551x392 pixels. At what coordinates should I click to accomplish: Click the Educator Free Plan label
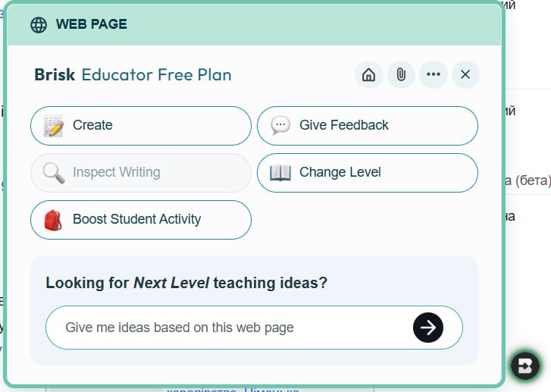pos(156,75)
